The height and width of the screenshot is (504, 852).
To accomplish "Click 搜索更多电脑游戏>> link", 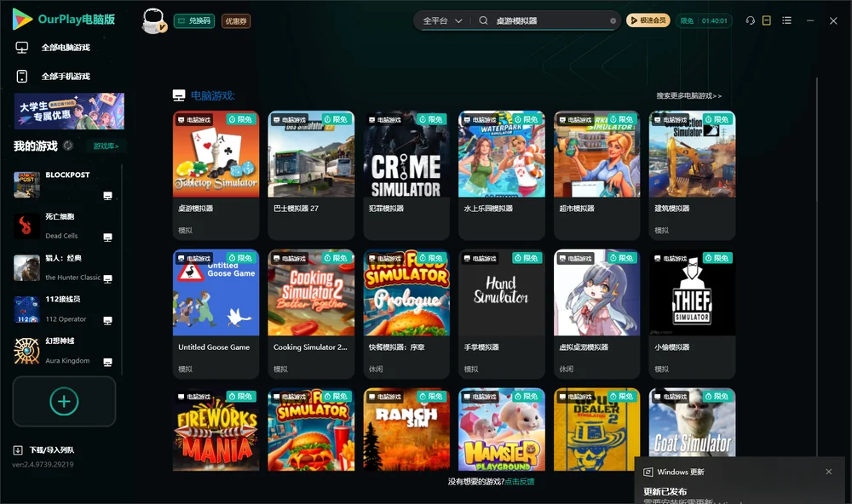I will [689, 96].
